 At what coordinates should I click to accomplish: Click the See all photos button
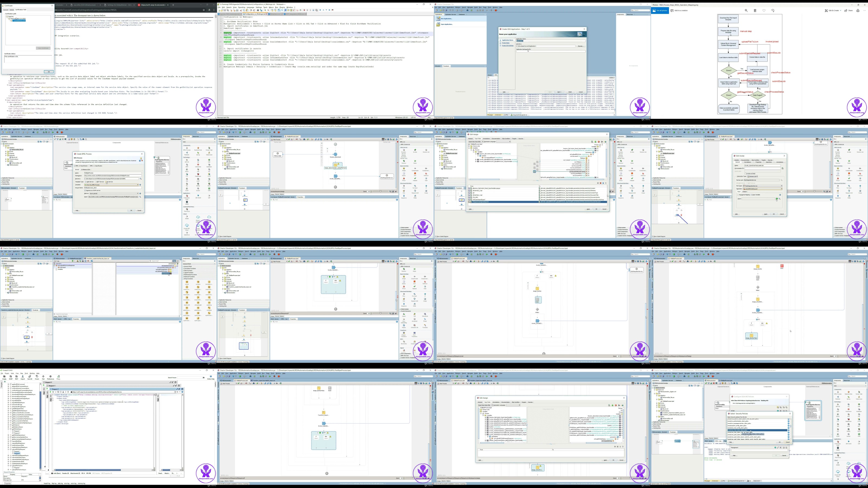click(660, 11)
